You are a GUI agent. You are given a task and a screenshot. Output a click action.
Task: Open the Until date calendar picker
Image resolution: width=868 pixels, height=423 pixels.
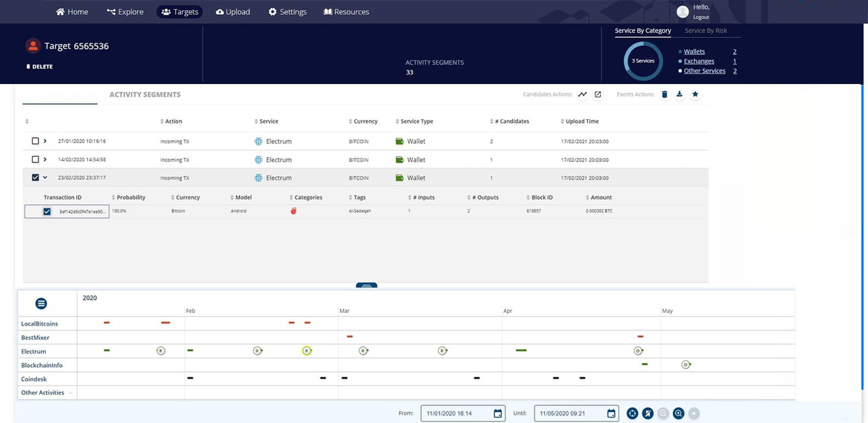[x=611, y=413]
